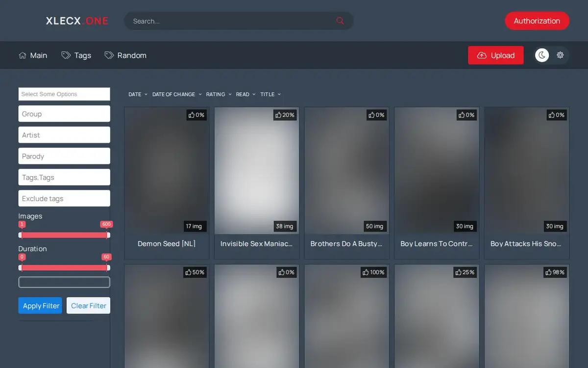Viewport: 588px width, 368px height.
Task: Click into the Tags,Tags filter field
Action: point(64,177)
